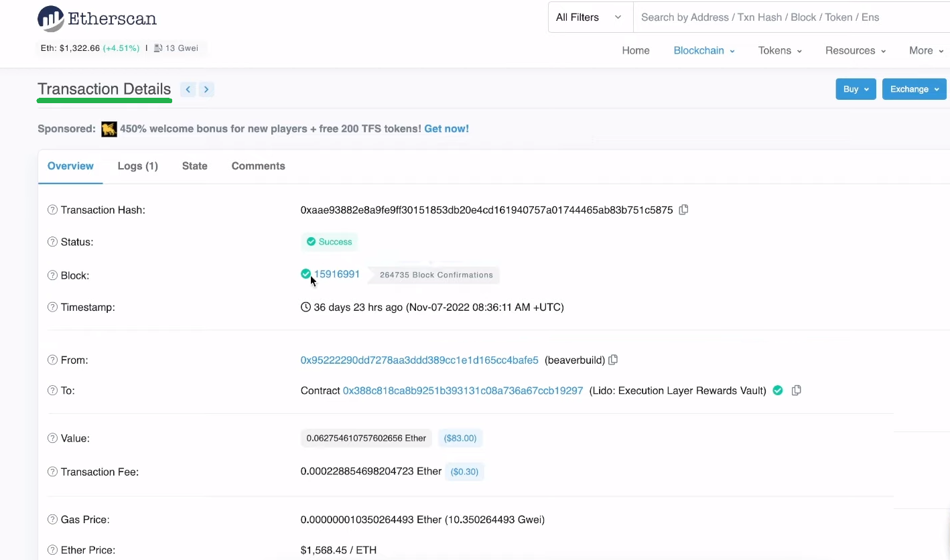Open the State tab

pos(194,165)
